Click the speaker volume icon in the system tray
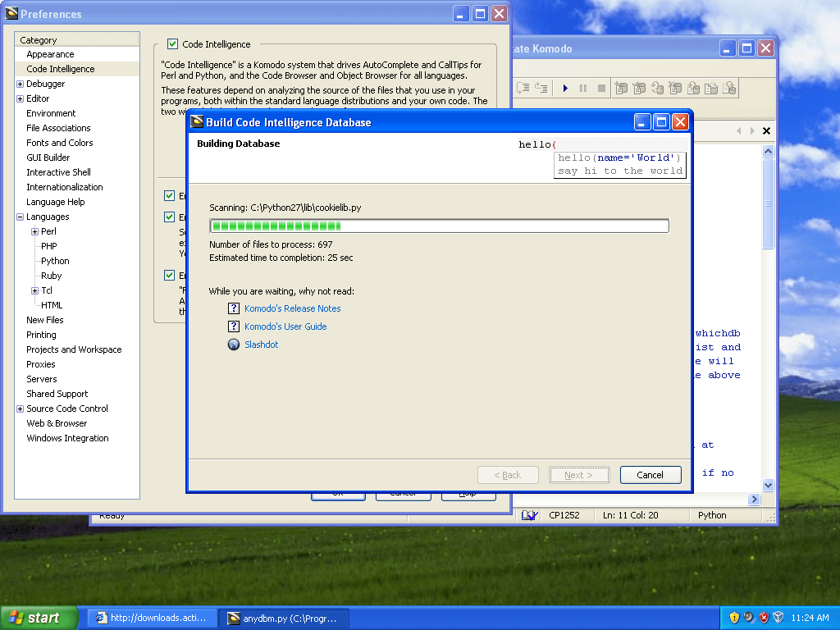The width and height of the screenshot is (840, 630). [750, 618]
